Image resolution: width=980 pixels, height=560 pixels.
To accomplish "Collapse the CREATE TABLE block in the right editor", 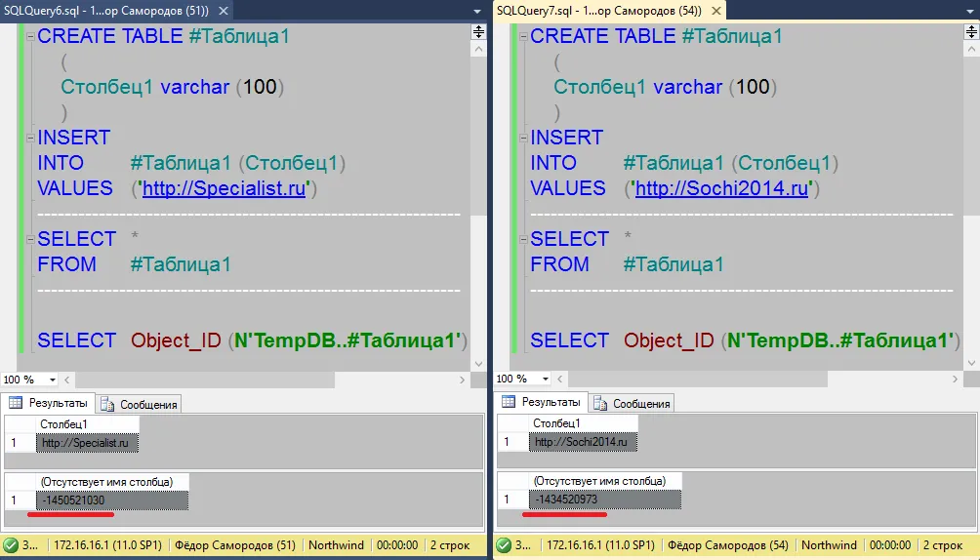I will [522, 36].
